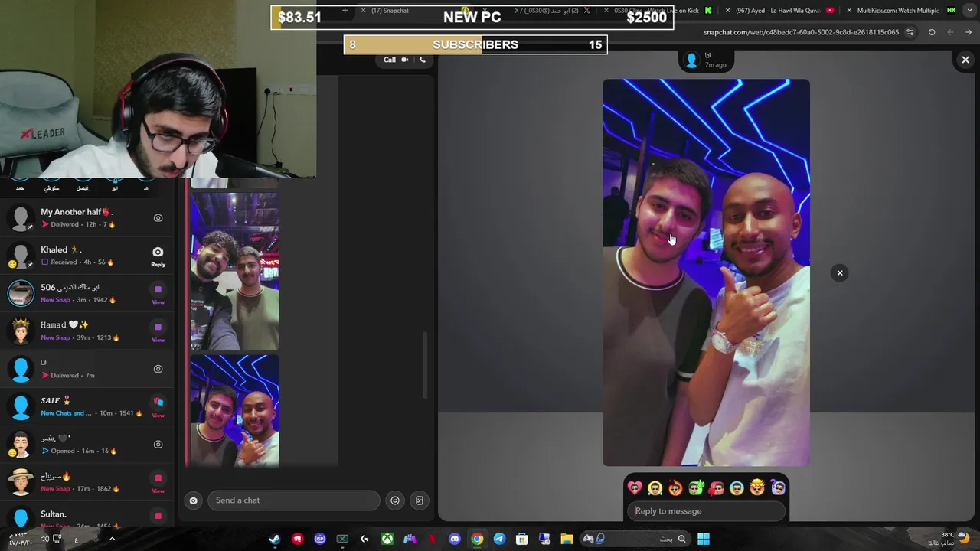Switch to the Ayed La Hawl YouTube tab
This screenshot has height=551, width=980.
(x=779, y=11)
